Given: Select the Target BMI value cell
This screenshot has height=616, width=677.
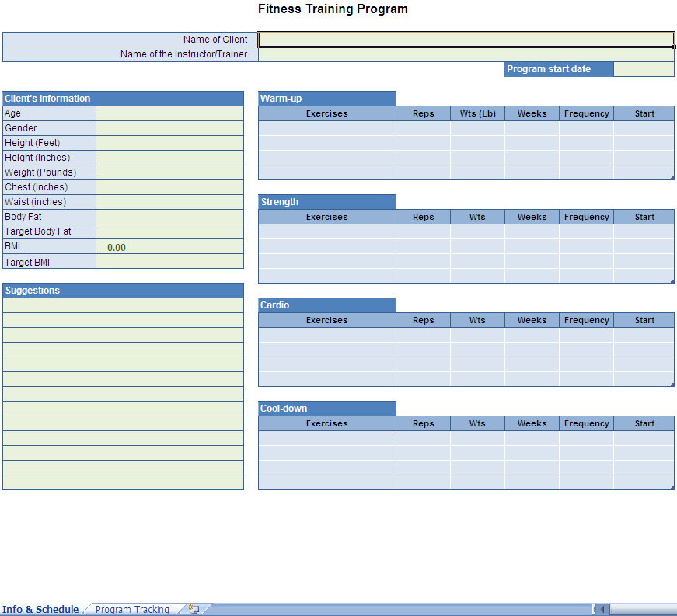Looking at the screenshot, I should point(169,262).
